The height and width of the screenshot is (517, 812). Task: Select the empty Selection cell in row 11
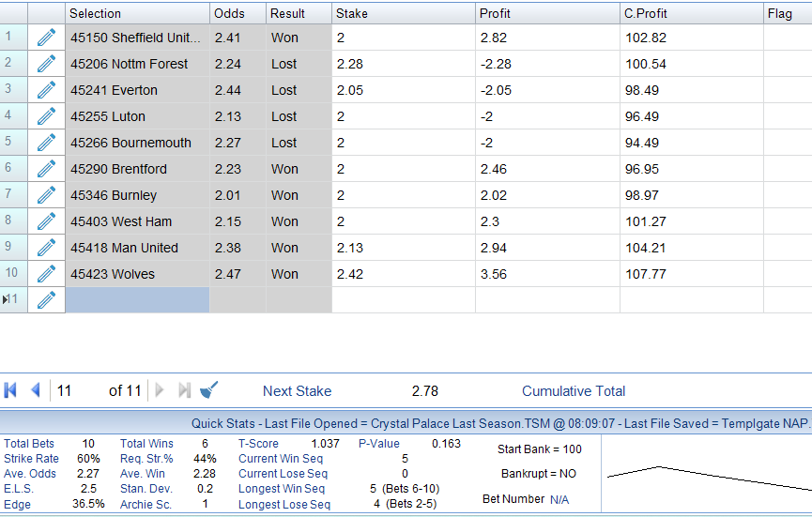137,300
